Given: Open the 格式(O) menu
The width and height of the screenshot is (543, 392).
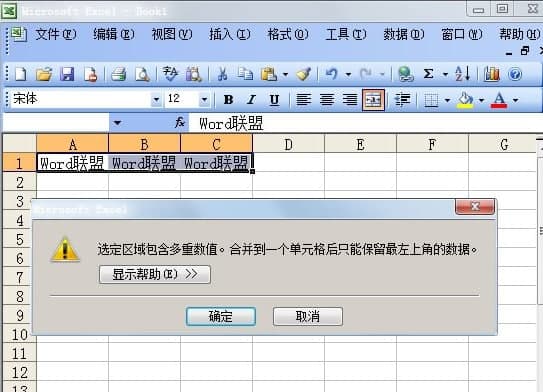Looking at the screenshot, I should (x=288, y=34).
